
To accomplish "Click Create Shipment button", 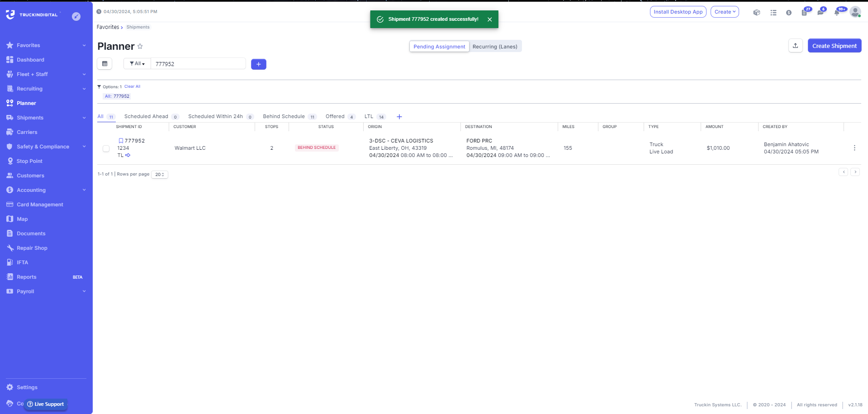I will pyautogui.click(x=835, y=46).
